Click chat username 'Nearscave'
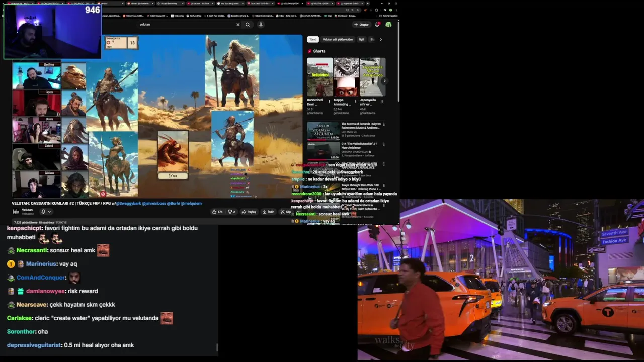This screenshot has width=644, height=362. point(31,305)
